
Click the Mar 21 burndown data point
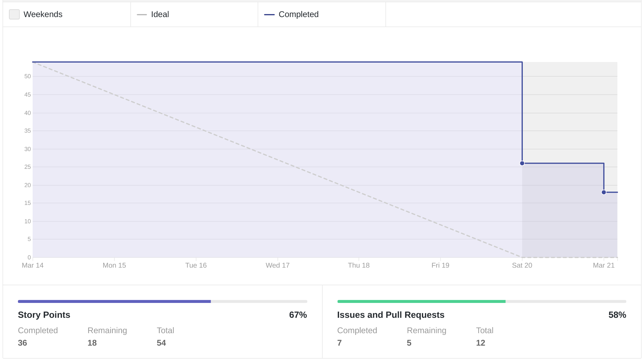pyautogui.click(x=604, y=192)
